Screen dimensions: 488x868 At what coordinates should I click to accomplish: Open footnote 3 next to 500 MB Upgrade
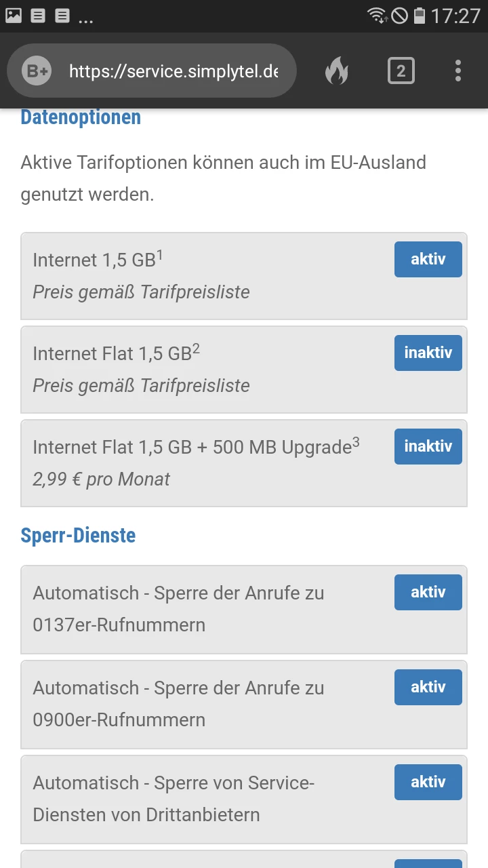(x=356, y=443)
